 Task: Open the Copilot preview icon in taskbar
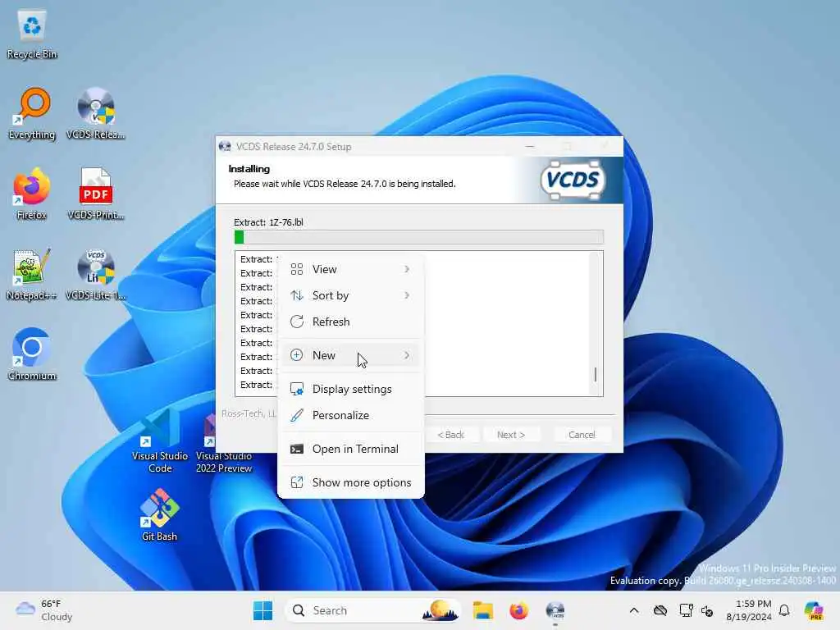coord(814,610)
